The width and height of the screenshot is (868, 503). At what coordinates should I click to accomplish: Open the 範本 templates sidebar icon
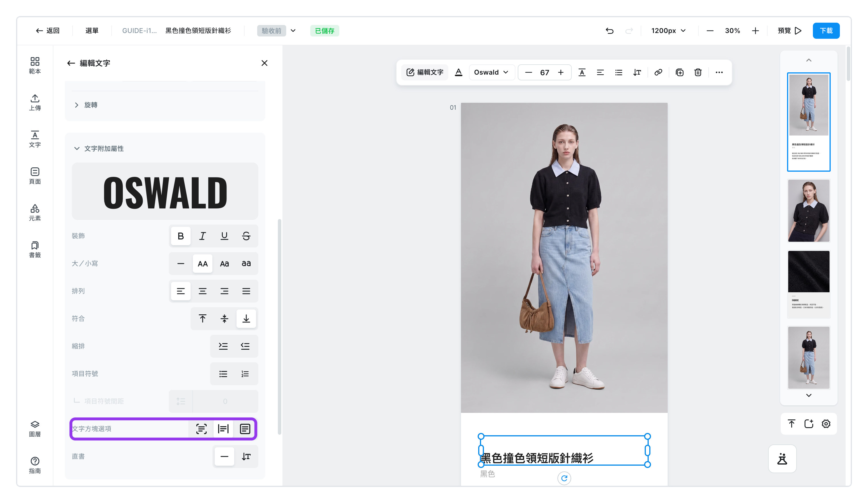35,65
